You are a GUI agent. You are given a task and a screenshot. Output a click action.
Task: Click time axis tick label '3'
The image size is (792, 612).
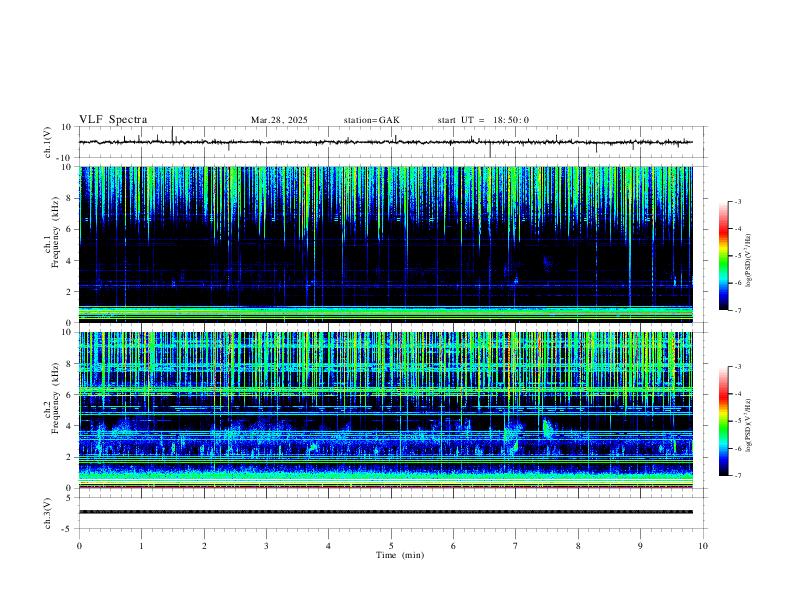(x=266, y=546)
